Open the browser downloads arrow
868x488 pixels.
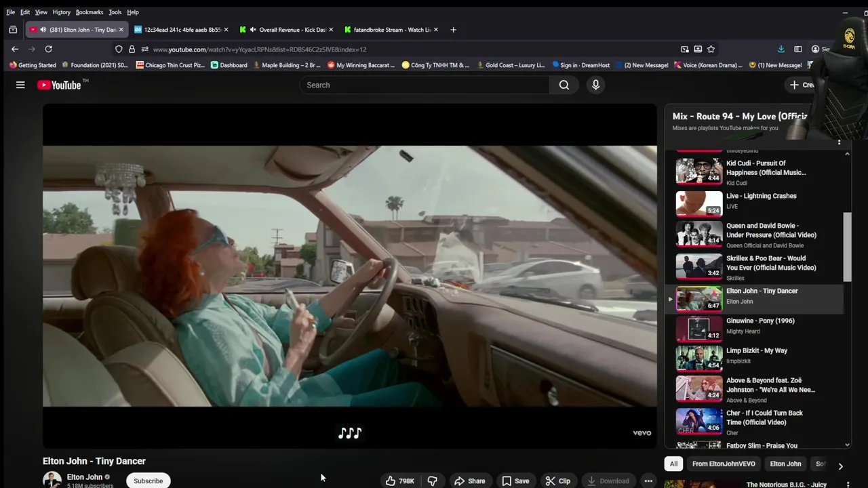[x=781, y=49]
